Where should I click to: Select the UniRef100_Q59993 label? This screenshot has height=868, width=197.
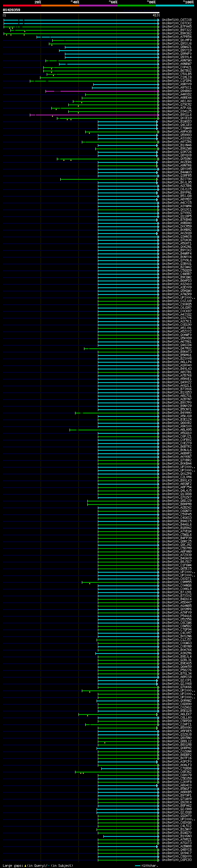click(x=177, y=135)
